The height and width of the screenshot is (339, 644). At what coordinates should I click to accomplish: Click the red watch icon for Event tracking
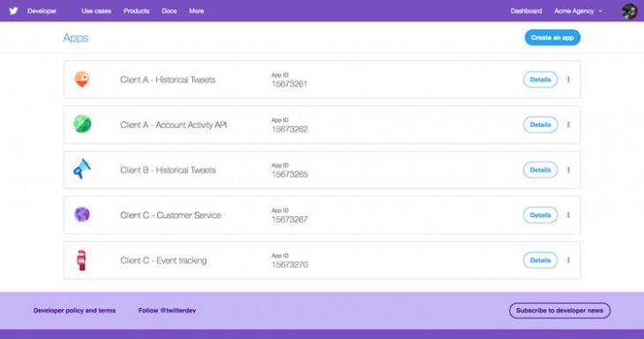pyautogui.click(x=82, y=260)
